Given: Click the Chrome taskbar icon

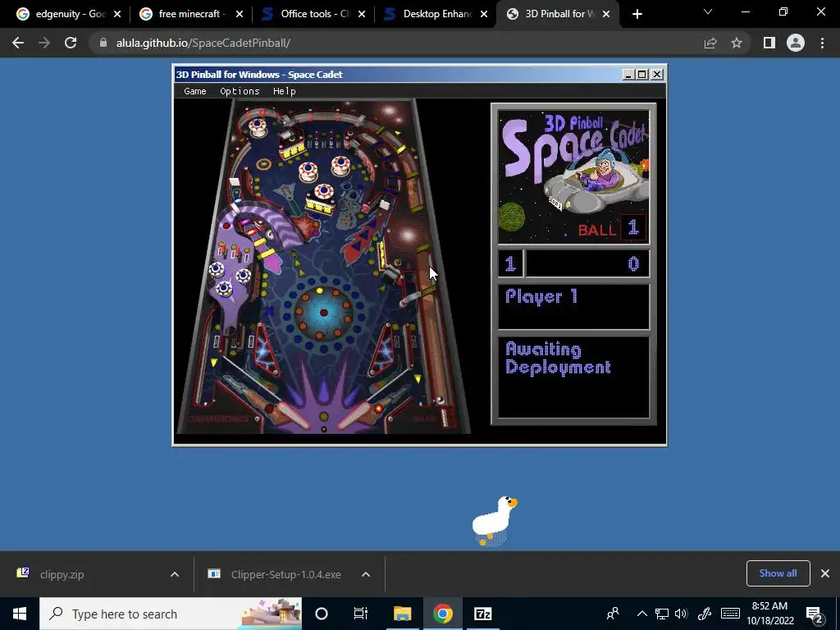Looking at the screenshot, I should coord(442,614).
